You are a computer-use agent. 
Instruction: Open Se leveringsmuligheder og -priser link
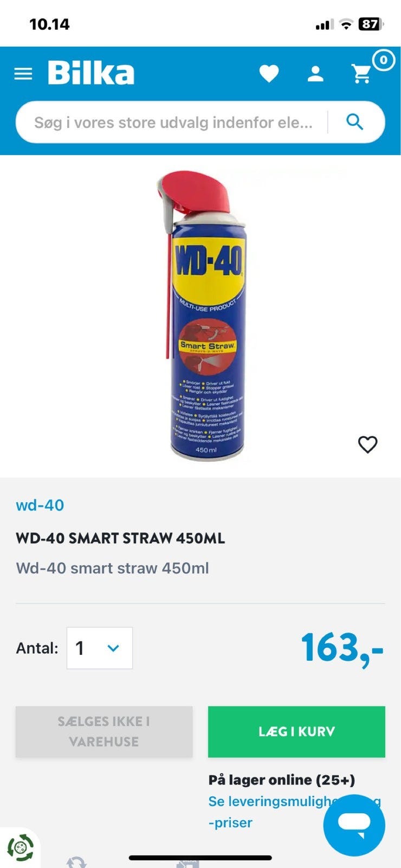click(x=295, y=812)
